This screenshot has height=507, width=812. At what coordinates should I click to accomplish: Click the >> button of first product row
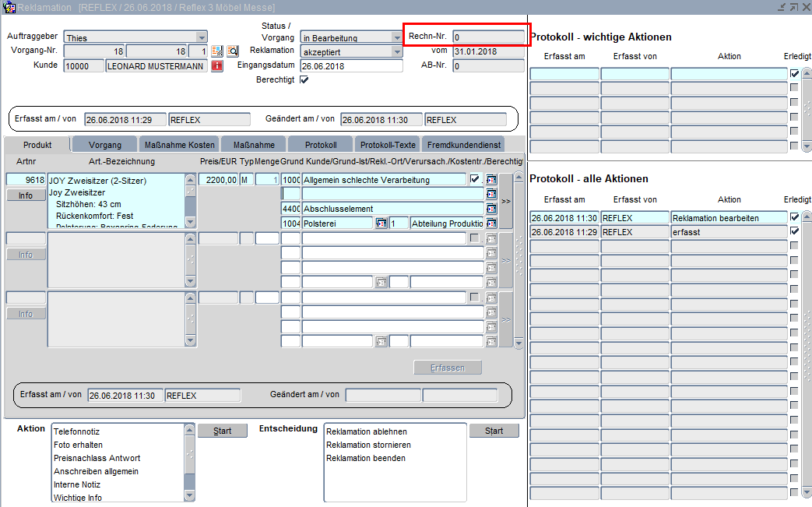tap(505, 201)
